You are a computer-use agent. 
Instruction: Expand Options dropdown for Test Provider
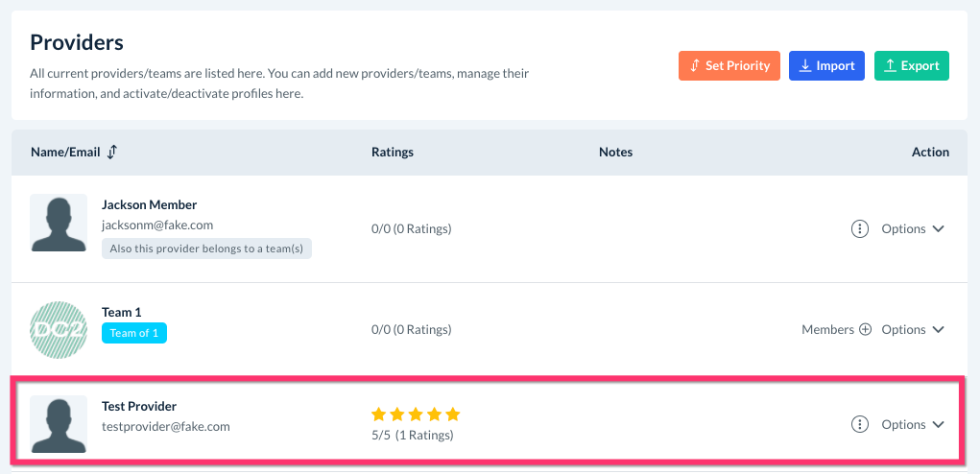913,424
